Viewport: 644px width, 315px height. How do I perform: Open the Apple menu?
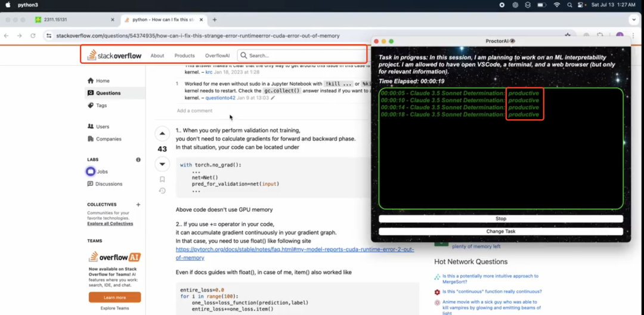pyautogui.click(x=7, y=5)
